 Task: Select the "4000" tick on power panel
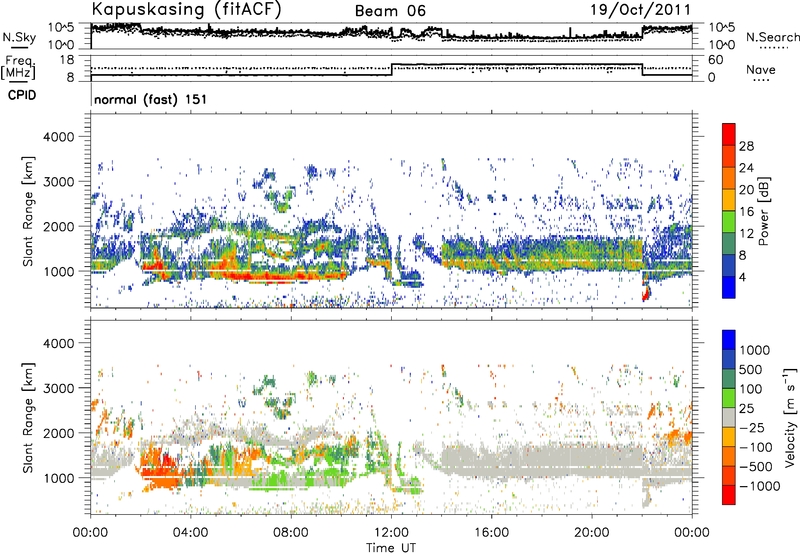click(x=61, y=137)
